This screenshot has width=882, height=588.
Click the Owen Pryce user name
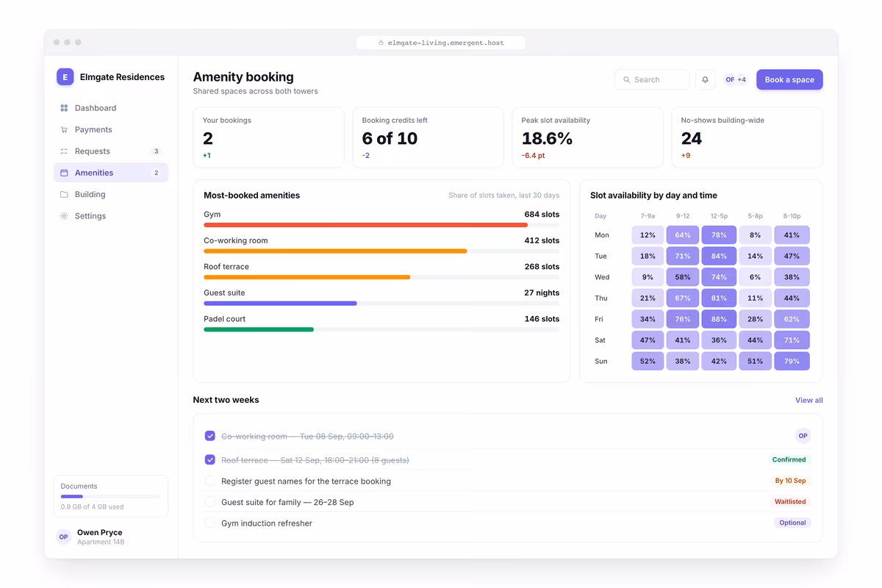tap(100, 532)
